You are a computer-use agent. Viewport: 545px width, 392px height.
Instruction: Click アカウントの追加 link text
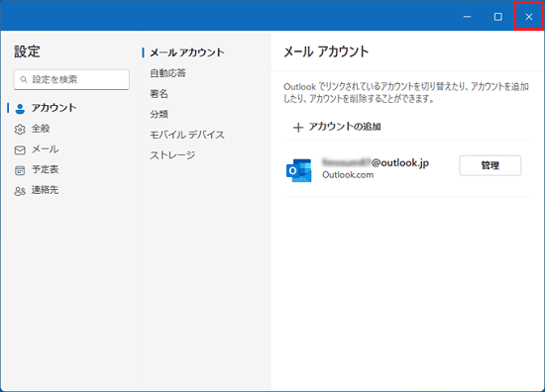tap(345, 127)
